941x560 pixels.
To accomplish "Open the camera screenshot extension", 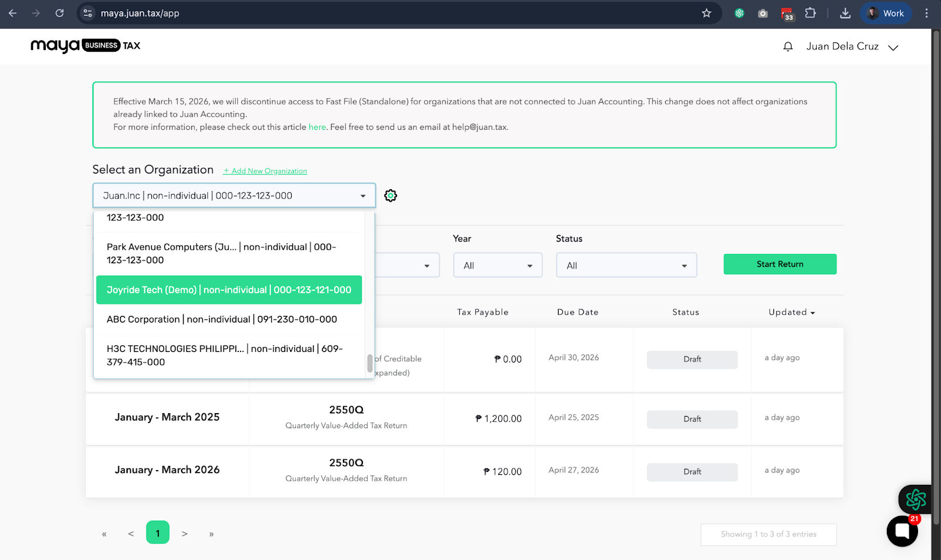I will pos(763,13).
